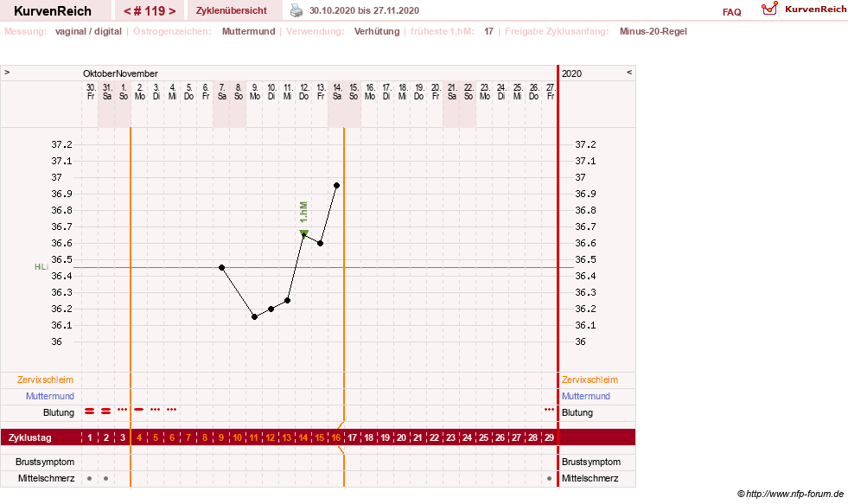
Task: Click right Zervixschleim row label
Action: point(590,380)
